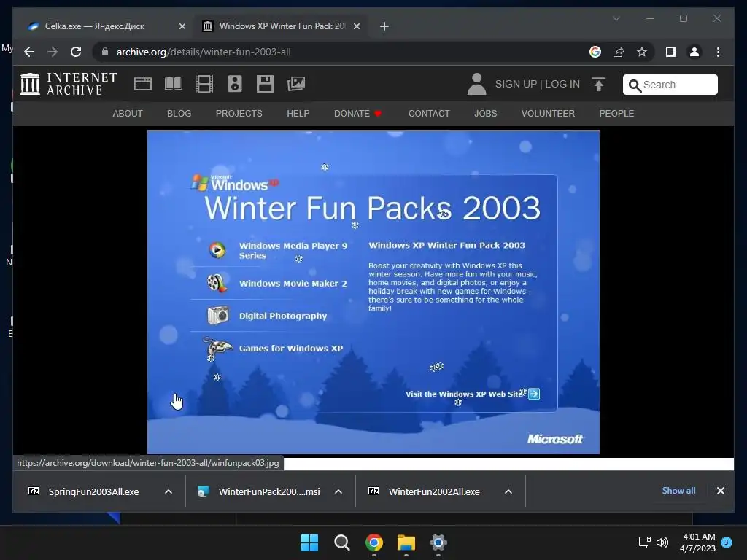Open the Images icon in archive navbar
The image size is (747, 560).
tap(296, 84)
